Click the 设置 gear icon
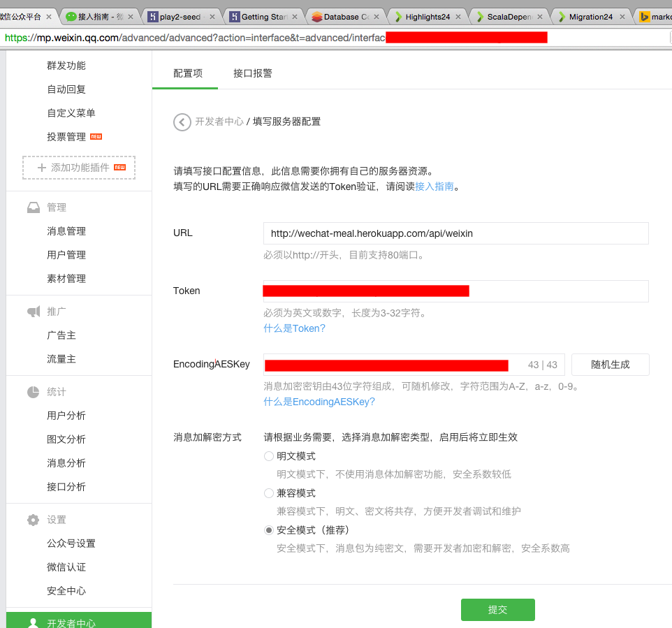672x628 pixels. coord(34,520)
